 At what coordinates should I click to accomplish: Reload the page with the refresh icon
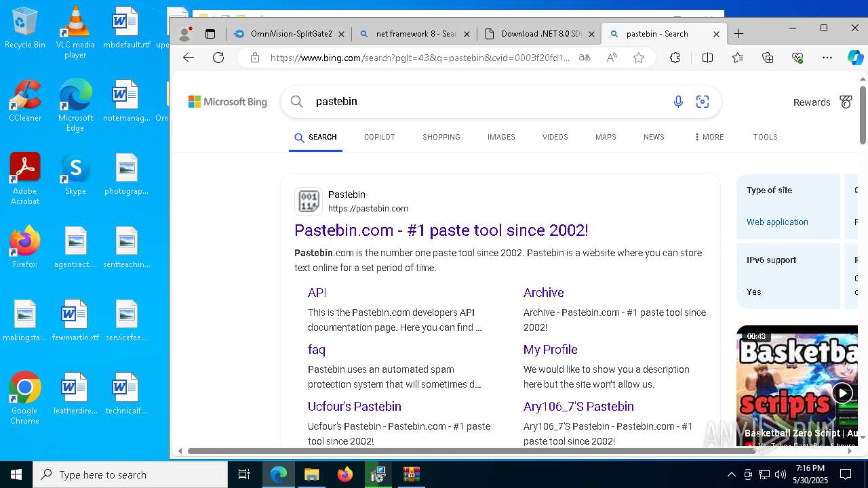click(x=218, y=58)
